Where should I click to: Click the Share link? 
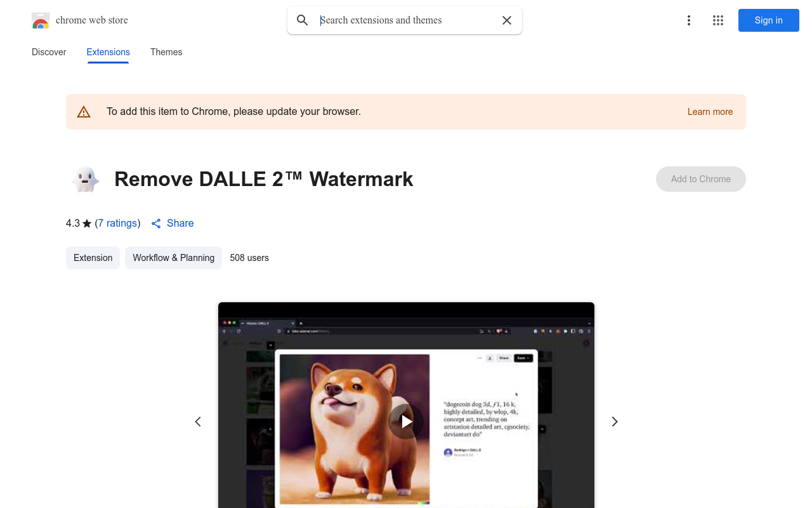click(180, 224)
